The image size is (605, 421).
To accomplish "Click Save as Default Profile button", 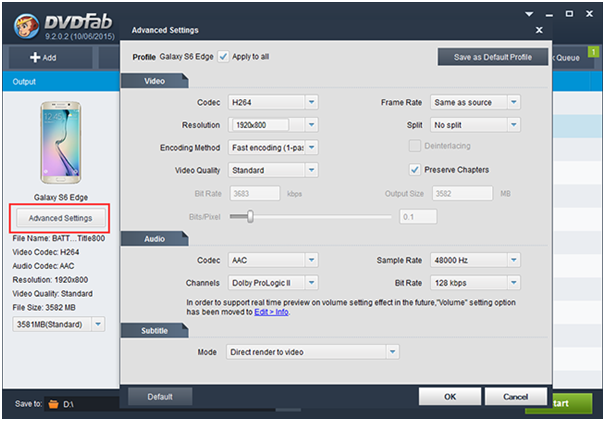I will [492, 57].
